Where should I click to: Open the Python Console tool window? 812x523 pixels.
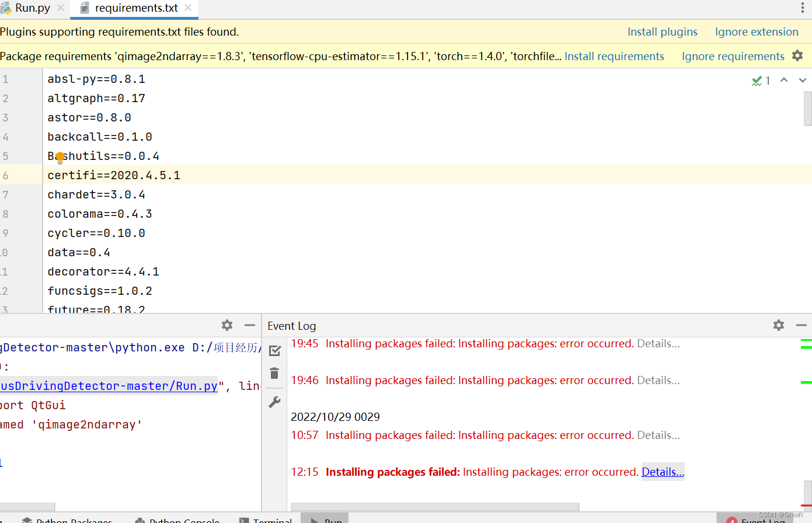[x=177, y=519]
